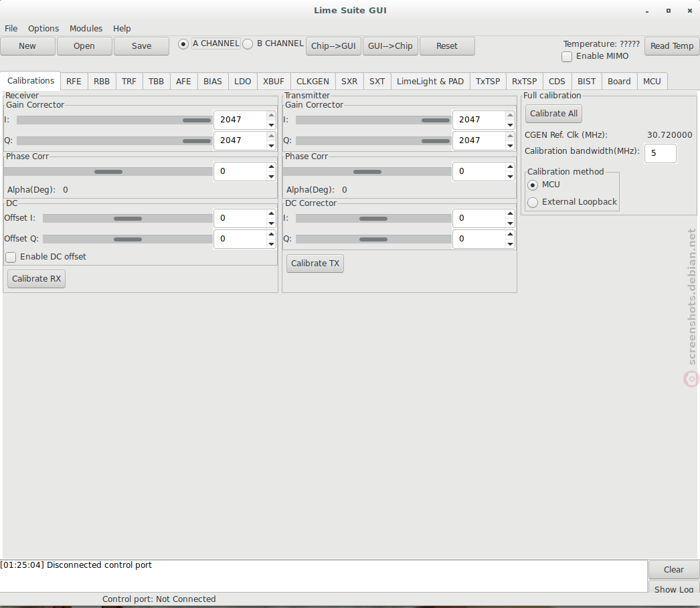Open the File menu
Screen dimensions: 700x608
point(11,29)
